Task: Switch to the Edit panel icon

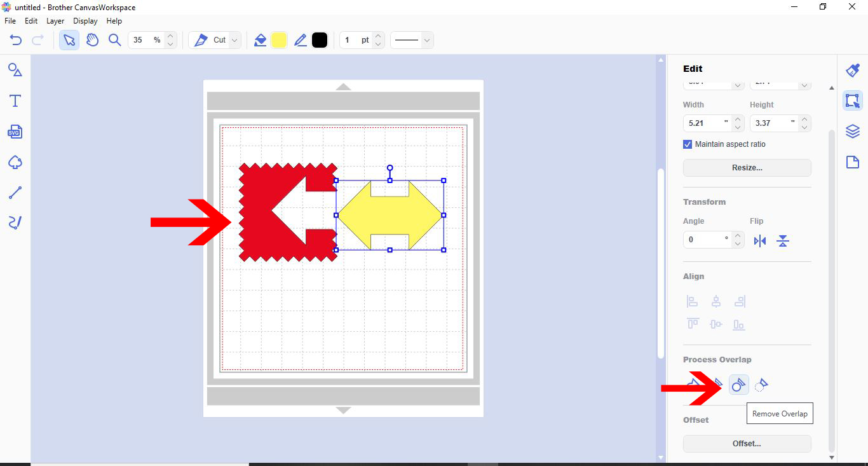Action: tap(853, 100)
